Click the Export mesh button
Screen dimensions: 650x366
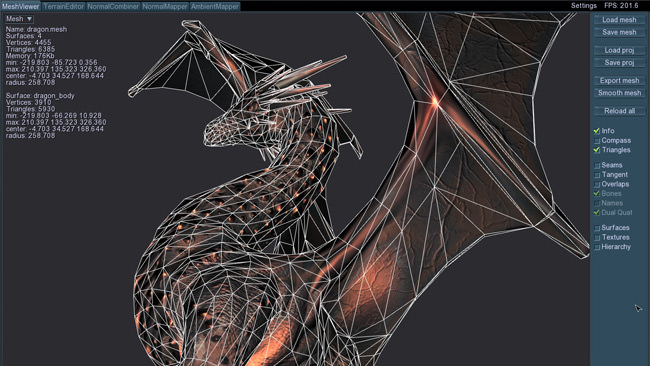click(x=619, y=80)
